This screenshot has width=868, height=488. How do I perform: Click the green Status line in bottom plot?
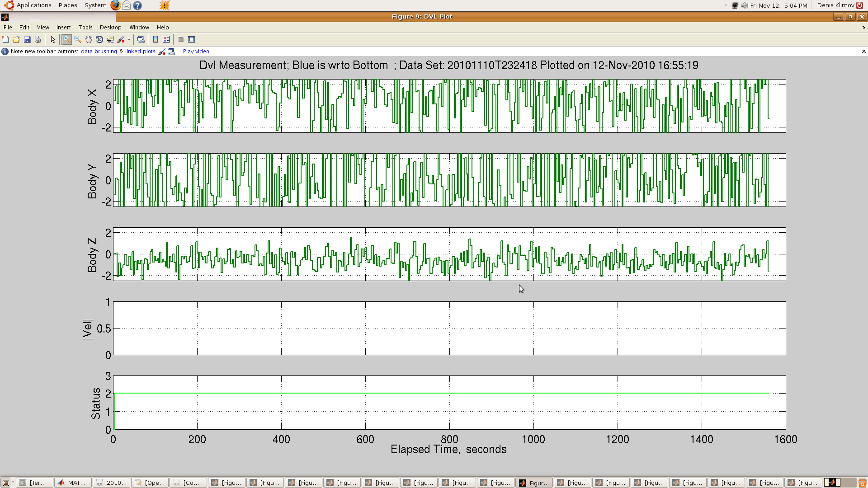(442, 393)
